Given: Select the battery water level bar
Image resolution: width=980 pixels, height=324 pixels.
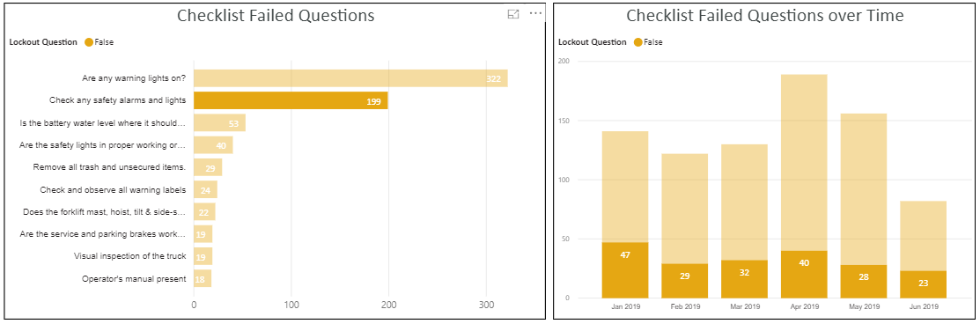Looking at the screenshot, I should click(x=219, y=122).
